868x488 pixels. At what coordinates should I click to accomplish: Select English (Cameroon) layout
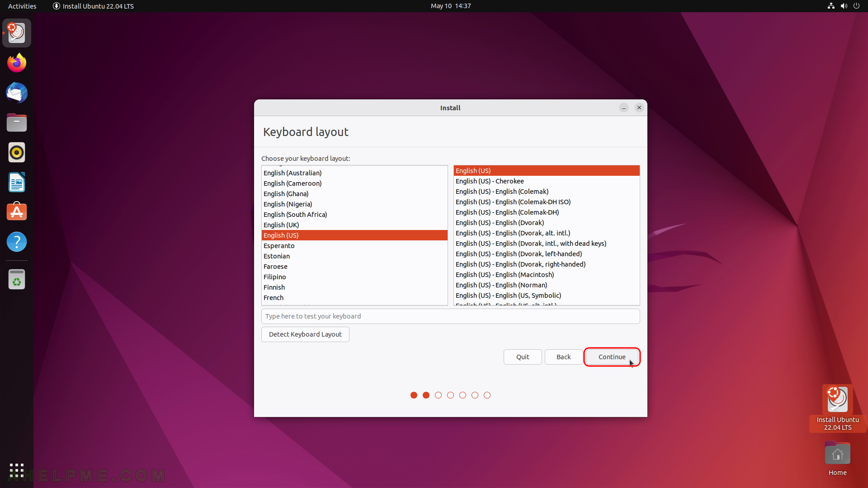coord(354,183)
